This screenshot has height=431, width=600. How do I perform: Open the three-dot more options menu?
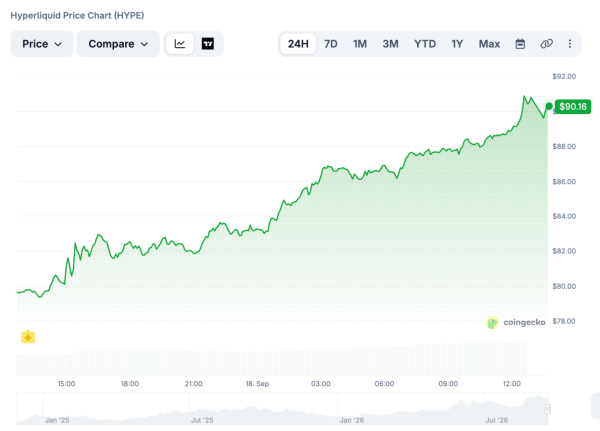(x=570, y=44)
